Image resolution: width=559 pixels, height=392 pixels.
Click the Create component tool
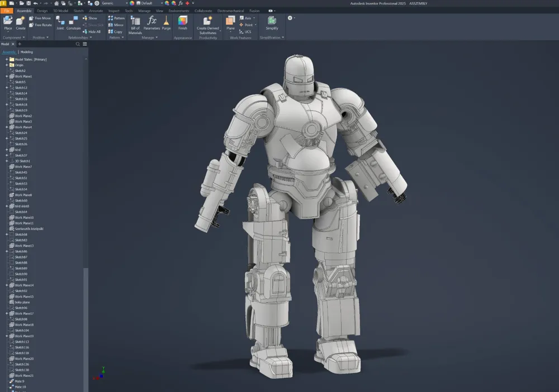[x=20, y=23]
